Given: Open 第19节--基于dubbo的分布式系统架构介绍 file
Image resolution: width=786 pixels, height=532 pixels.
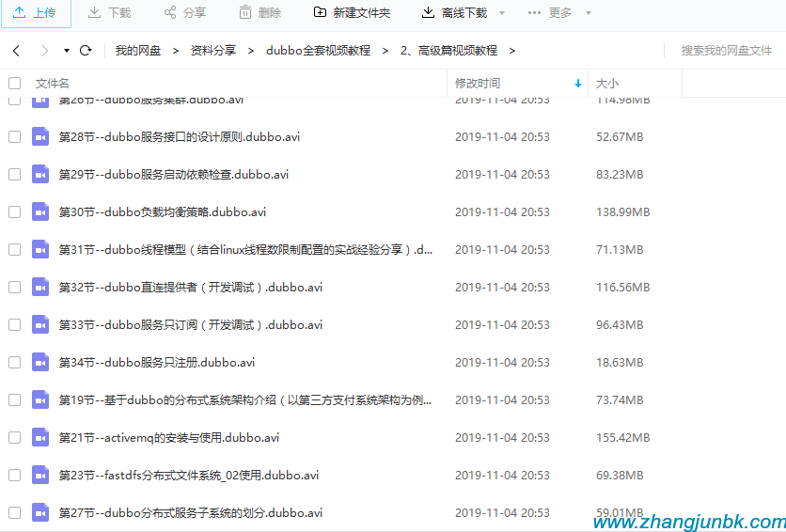Looking at the screenshot, I should (245, 399).
